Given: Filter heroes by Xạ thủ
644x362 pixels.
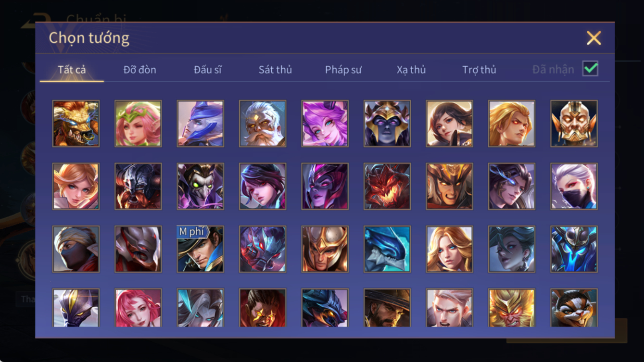Looking at the screenshot, I should click(x=411, y=70).
